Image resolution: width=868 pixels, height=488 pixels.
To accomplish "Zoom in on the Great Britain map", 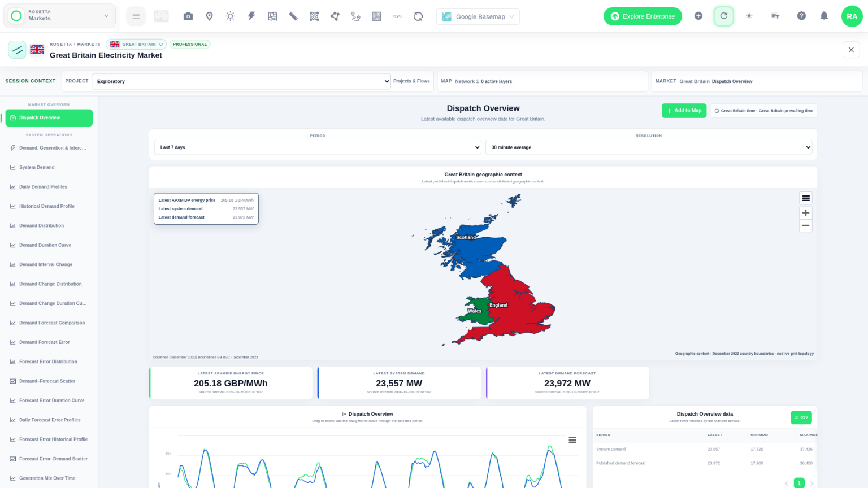I will (x=806, y=213).
